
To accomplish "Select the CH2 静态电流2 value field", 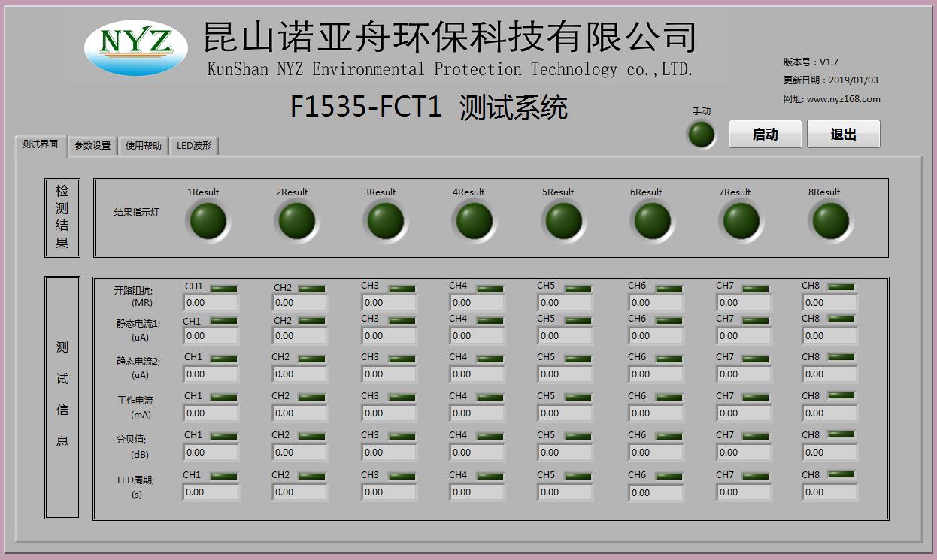I will tap(299, 374).
